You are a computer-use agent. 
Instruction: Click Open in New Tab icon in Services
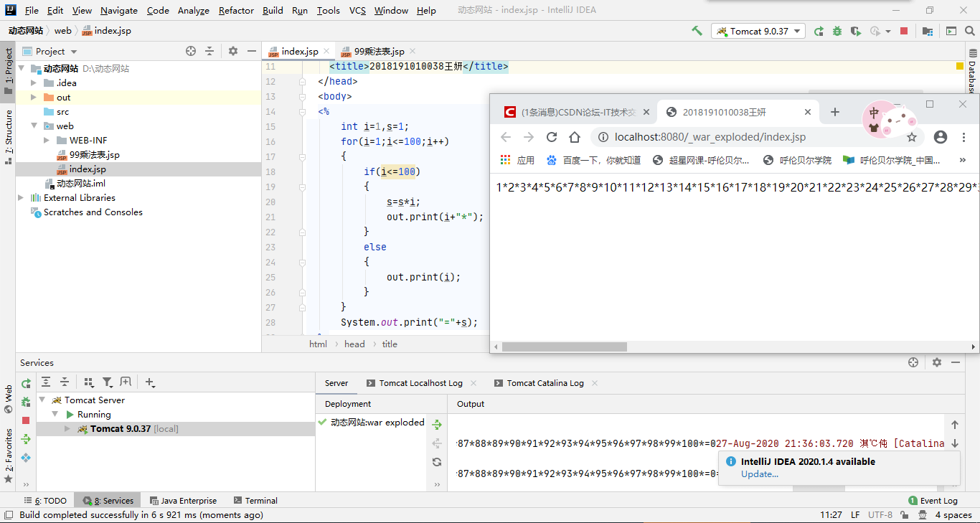pos(126,382)
